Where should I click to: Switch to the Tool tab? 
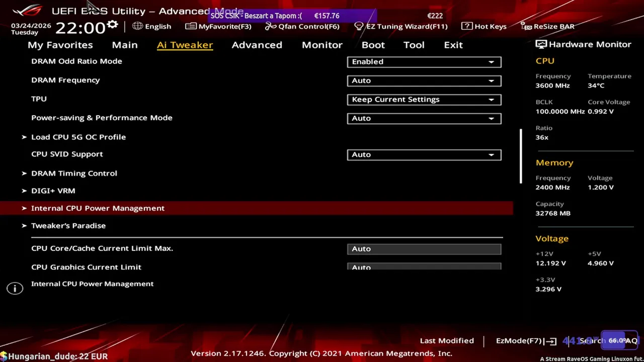[414, 45]
